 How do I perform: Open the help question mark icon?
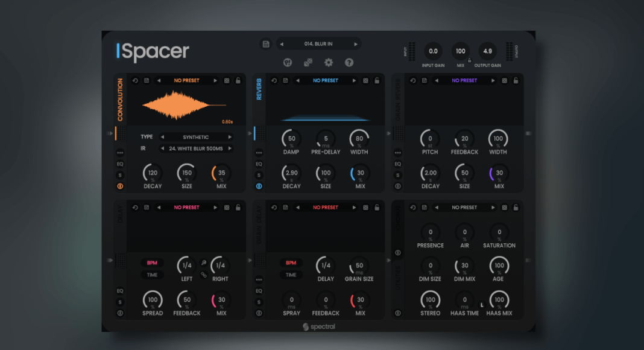(349, 62)
